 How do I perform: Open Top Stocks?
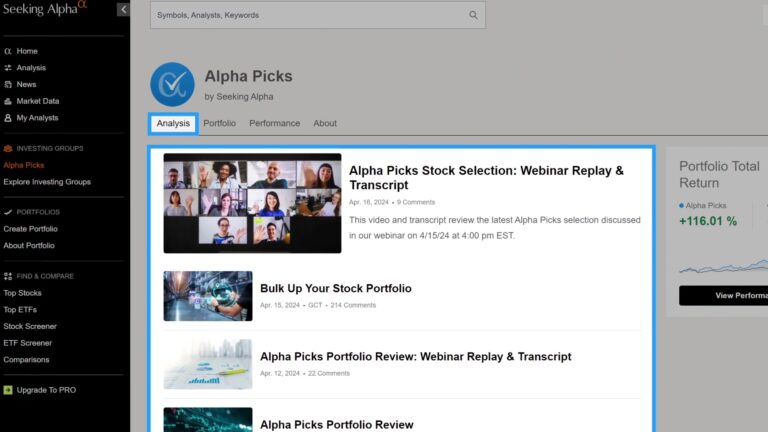[23, 293]
